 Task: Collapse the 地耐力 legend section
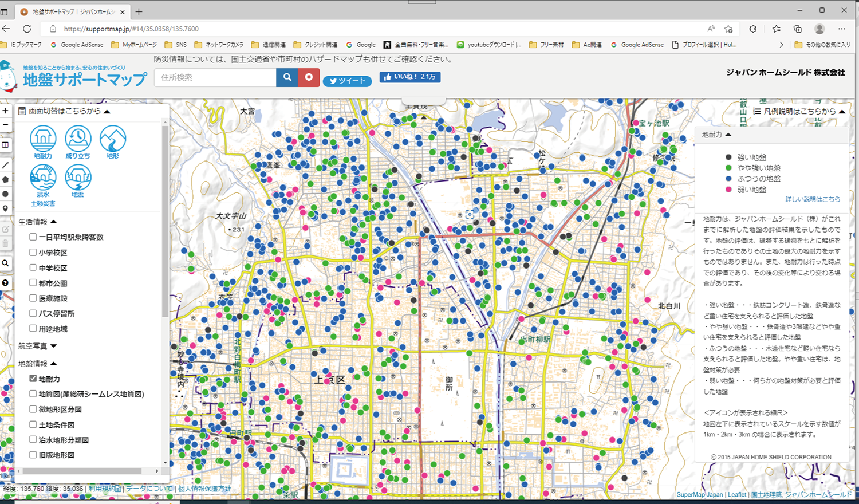[716, 135]
